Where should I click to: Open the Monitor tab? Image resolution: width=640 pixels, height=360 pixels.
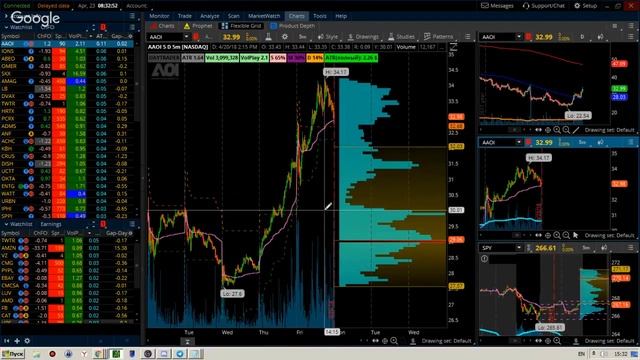click(x=159, y=16)
